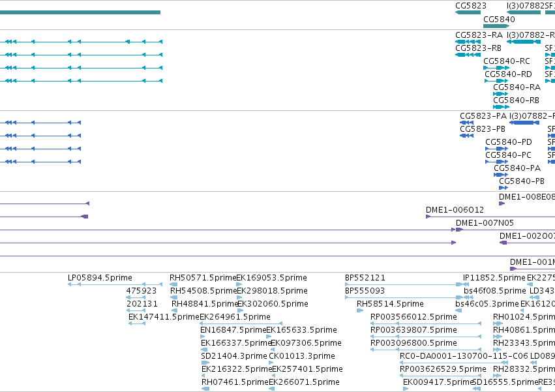Click EST EK147411.5prime label

pyautogui.click(x=164, y=317)
